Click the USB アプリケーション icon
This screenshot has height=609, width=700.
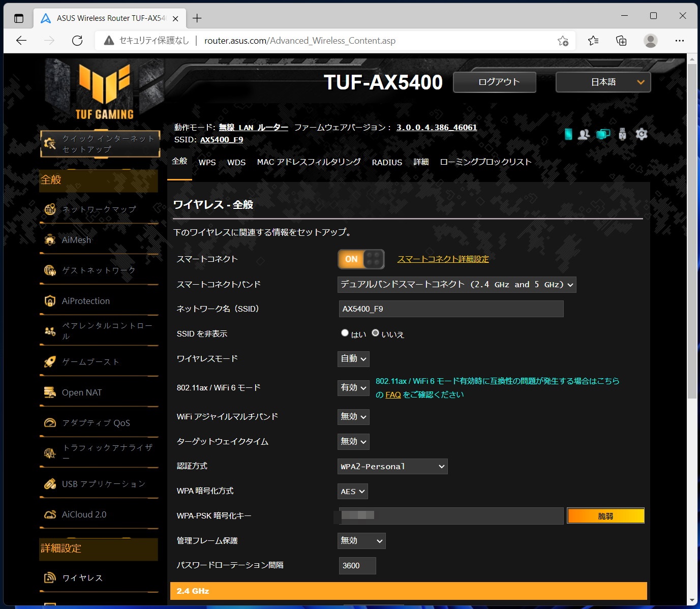point(50,484)
